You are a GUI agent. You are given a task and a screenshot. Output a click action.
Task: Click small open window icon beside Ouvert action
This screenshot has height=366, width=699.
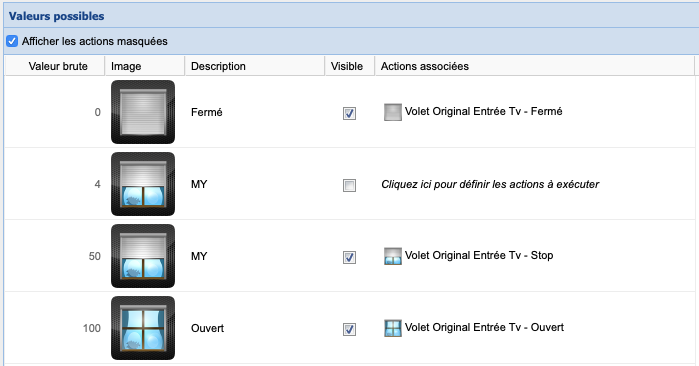393,328
